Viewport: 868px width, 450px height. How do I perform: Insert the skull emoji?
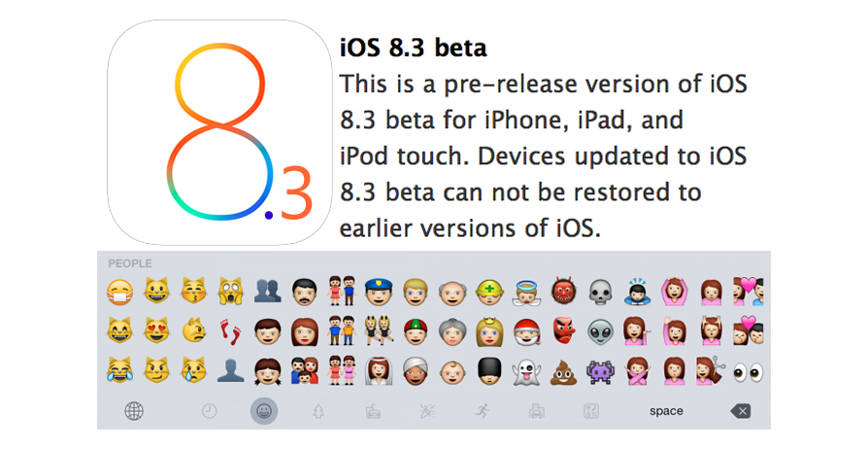point(600,290)
